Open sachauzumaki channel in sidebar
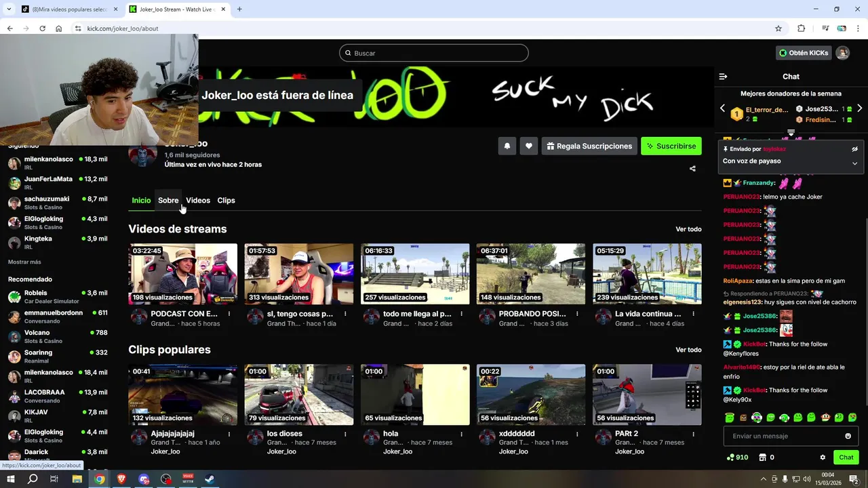Screen dimensions: 868x488 58,203
